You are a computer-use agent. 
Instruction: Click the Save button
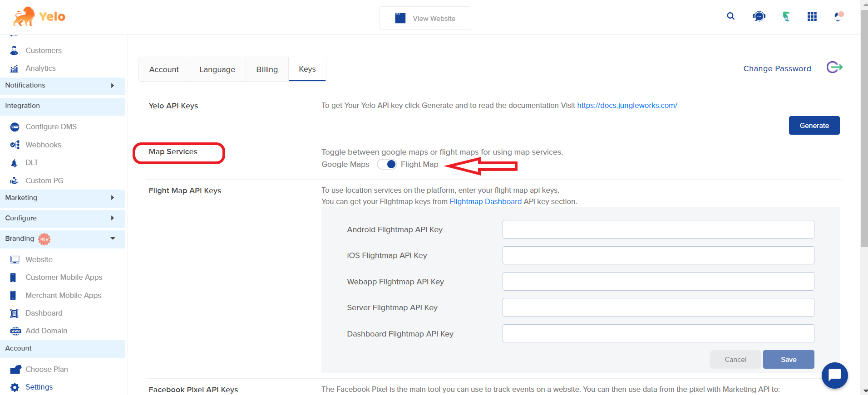coord(789,359)
